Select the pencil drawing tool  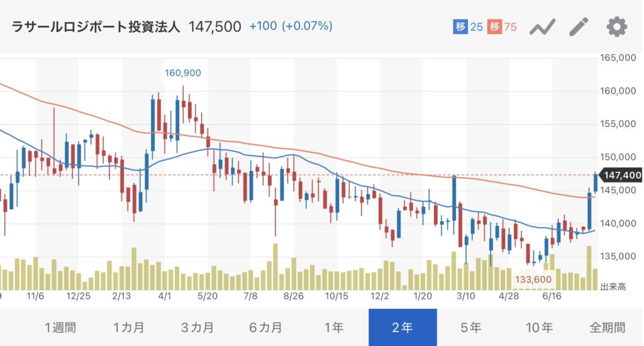point(579,27)
